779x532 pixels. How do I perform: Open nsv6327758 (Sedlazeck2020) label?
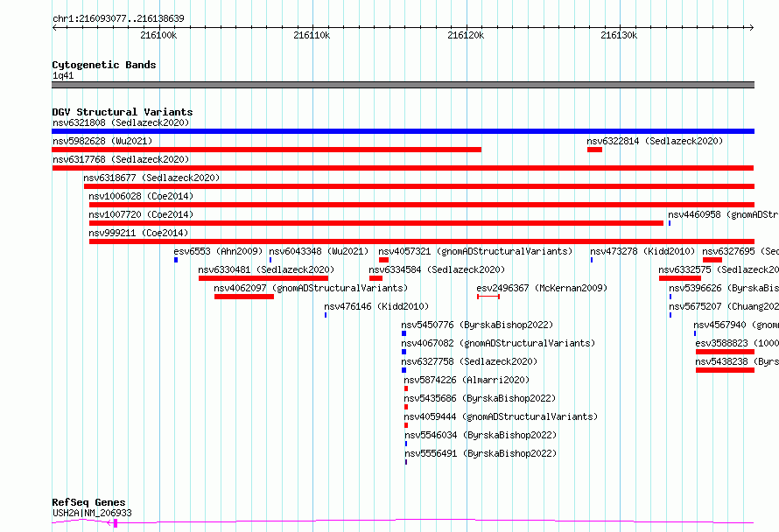469,361
